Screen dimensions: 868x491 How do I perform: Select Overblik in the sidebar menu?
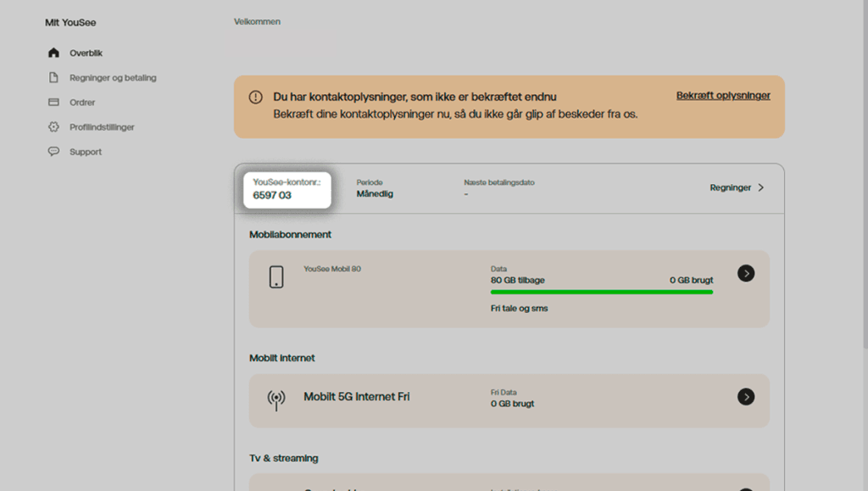[86, 53]
